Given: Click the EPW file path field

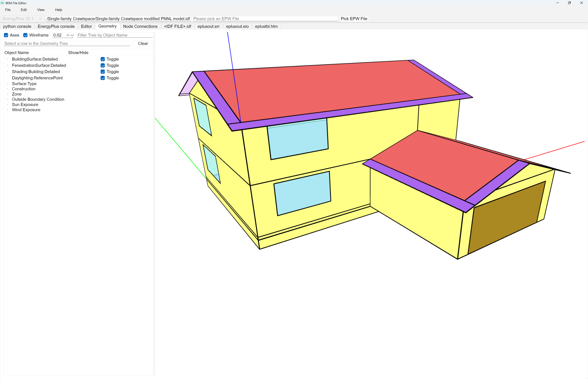Looking at the screenshot, I should (x=265, y=19).
